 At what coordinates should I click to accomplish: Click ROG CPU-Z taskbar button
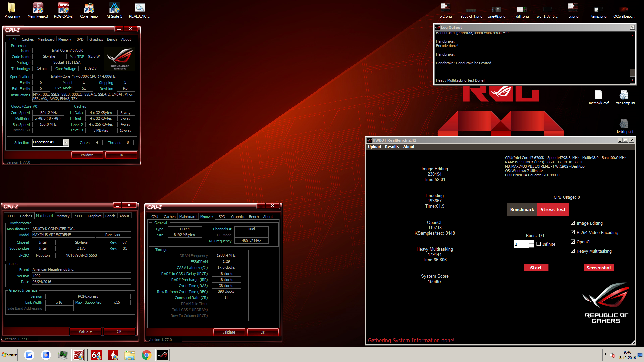78,355
